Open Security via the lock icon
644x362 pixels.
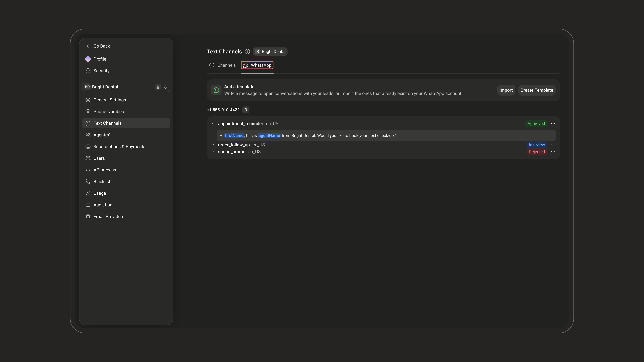tap(88, 71)
